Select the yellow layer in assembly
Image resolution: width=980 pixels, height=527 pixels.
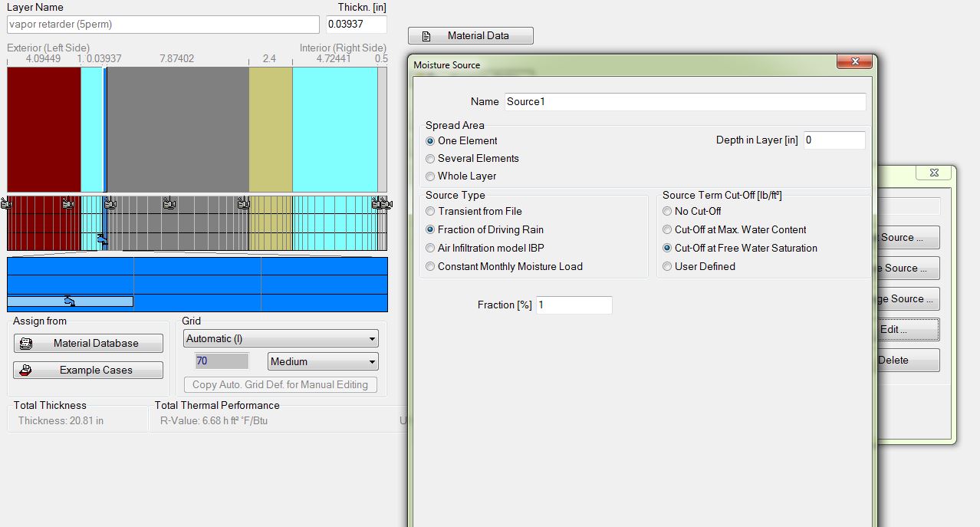(270, 129)
